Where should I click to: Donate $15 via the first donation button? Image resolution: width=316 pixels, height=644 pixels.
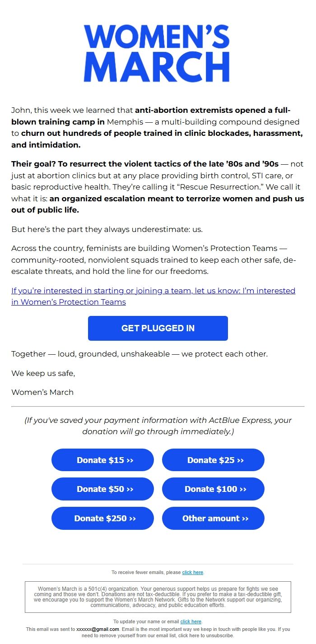pyautogui.click(x=102, y=460)
